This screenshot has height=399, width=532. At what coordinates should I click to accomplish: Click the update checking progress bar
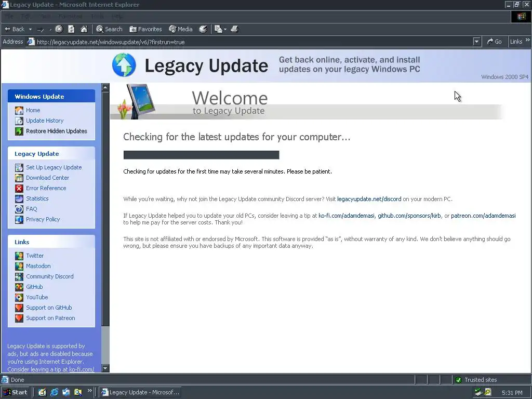tap(201, 155)
